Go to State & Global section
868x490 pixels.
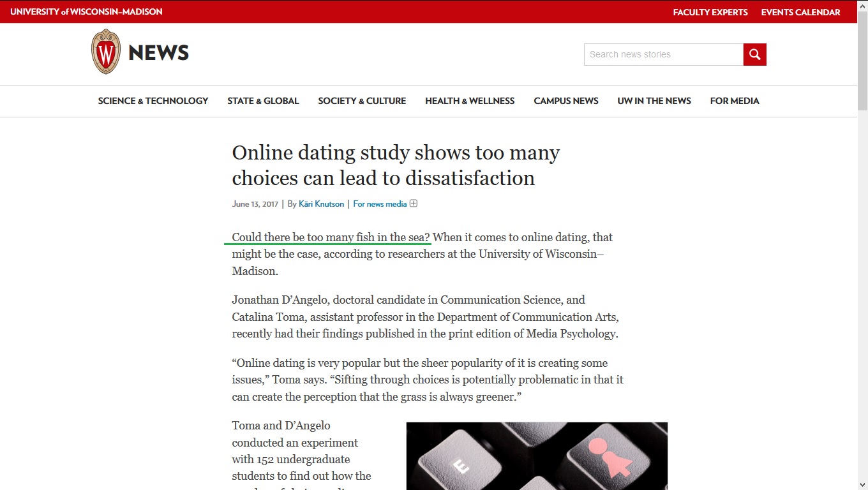(263, 101)
